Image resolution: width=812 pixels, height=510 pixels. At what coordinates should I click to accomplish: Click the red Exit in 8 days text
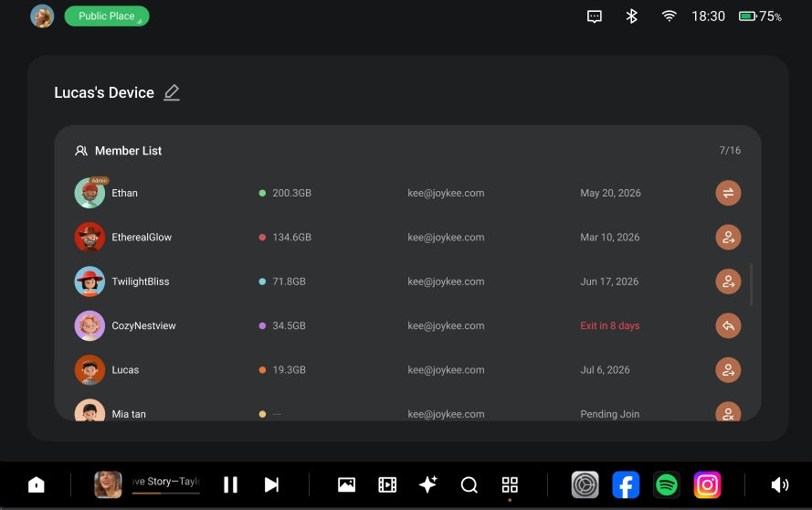point(609,325)
